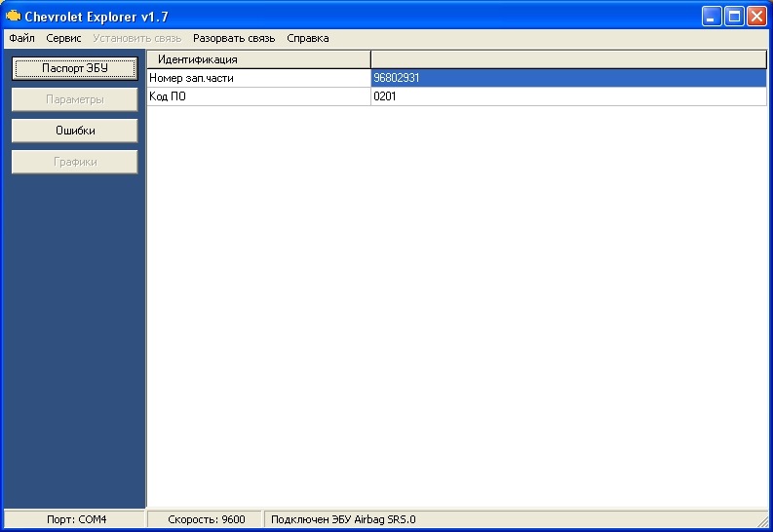Close the Chevrolet Explorer window
Screen dimensions: 773x532
tap(756, 17)
